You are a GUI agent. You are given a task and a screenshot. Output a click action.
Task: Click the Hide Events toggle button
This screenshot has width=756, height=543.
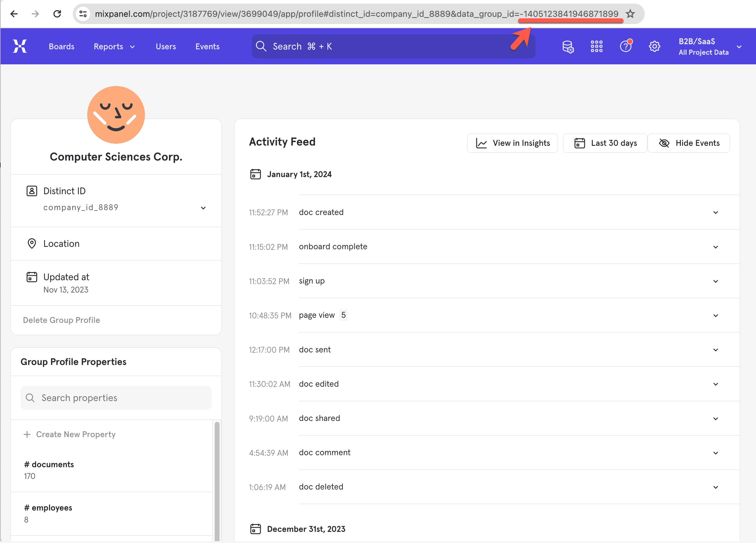tap(689, 143)
